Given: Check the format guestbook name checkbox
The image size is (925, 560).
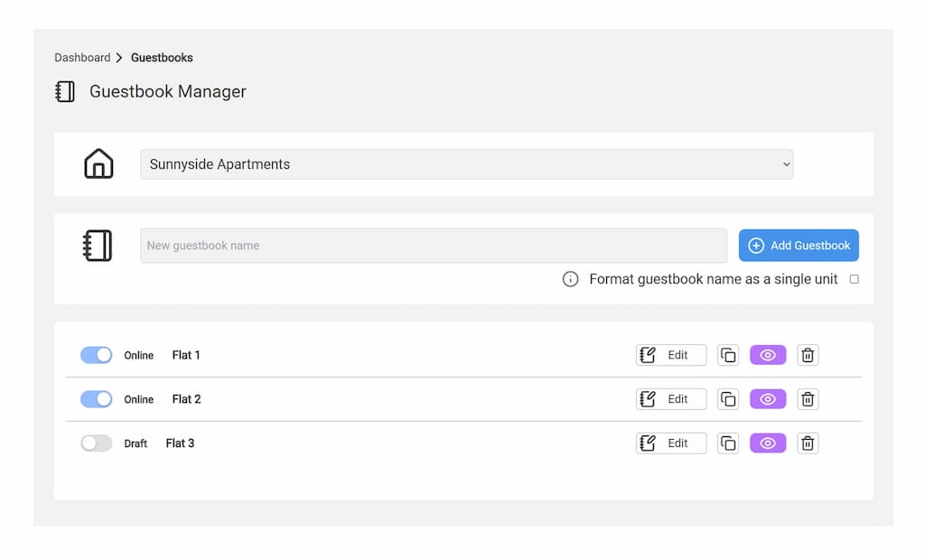Looking at the screenshot, I should tap(854, 279).
